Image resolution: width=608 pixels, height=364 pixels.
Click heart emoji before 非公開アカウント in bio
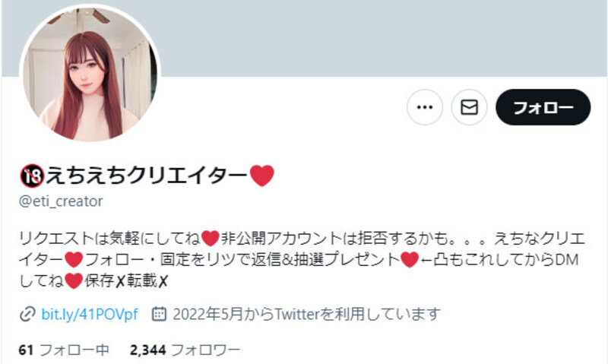pos(211,239)
